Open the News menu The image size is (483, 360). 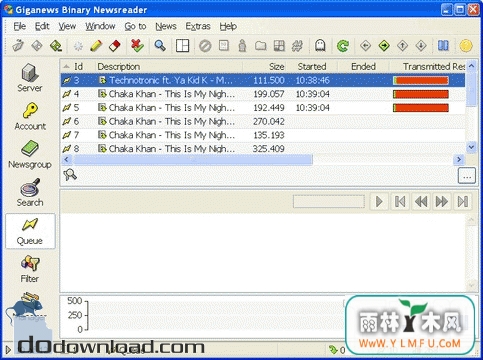pos(166,26)
